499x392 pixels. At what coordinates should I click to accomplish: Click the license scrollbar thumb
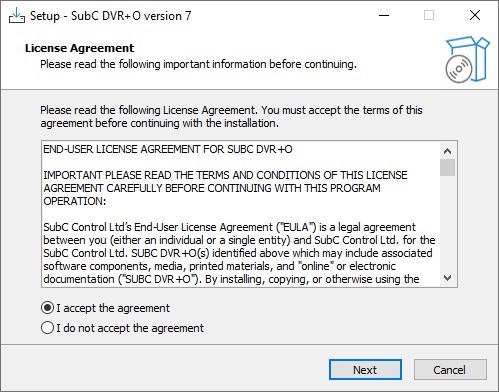click(447, 167)
